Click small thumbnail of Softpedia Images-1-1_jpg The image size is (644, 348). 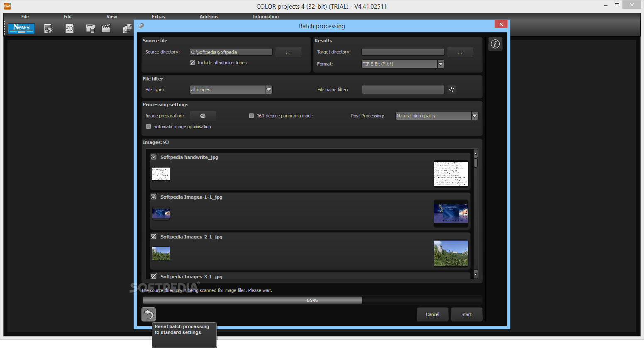pos(161,214)
